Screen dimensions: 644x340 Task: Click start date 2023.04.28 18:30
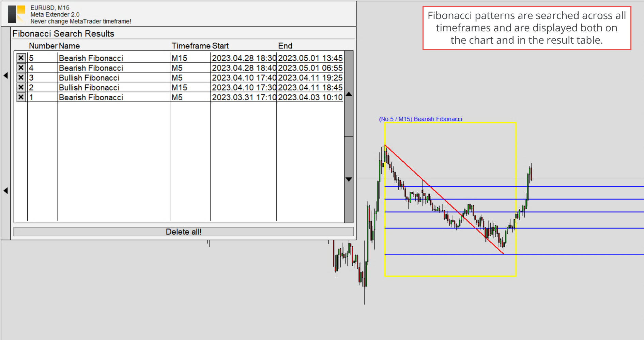244,58
